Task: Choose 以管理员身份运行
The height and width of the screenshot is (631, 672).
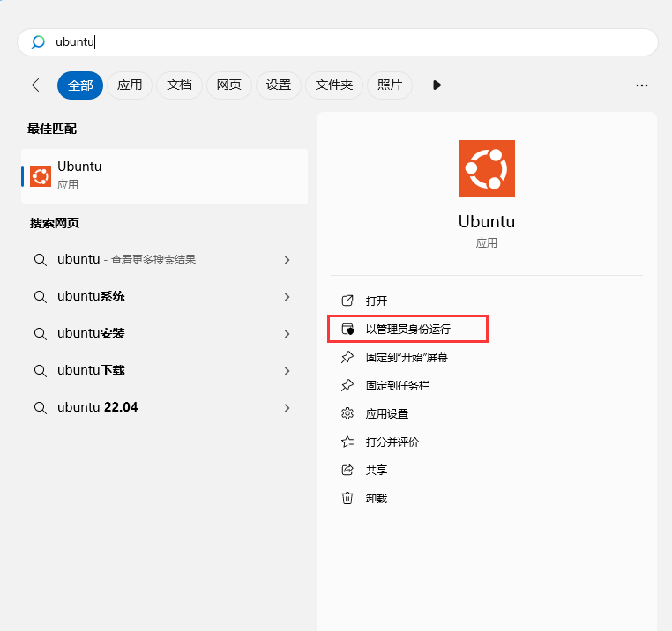Action: [x=408, y=329]
